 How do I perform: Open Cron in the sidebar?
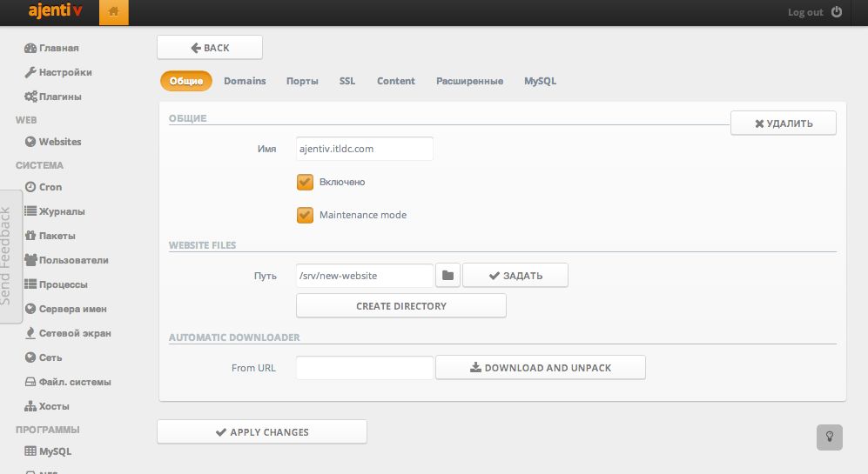[44, 187]
